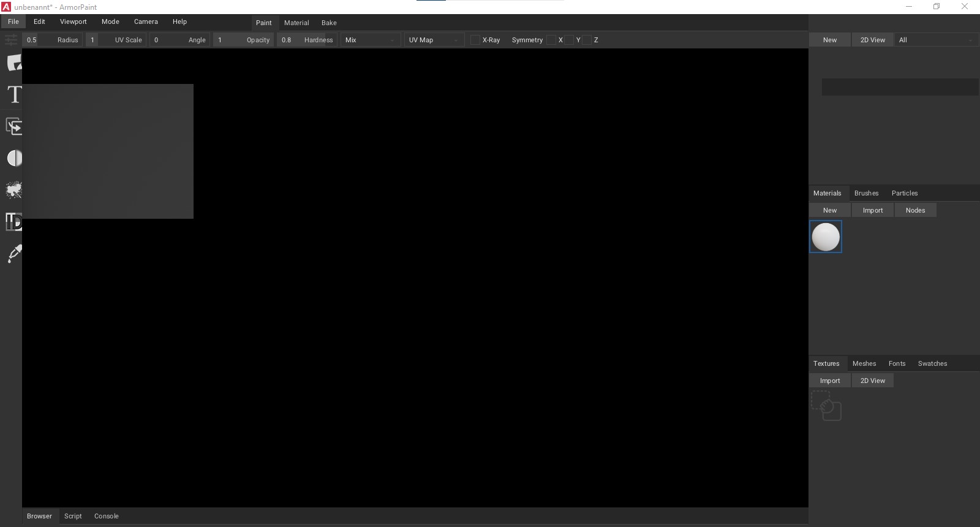Image resolution: width=980 pixels, height=527 pixels.
Task: Switch to the Meshes tab
Action: pos(864,363)
